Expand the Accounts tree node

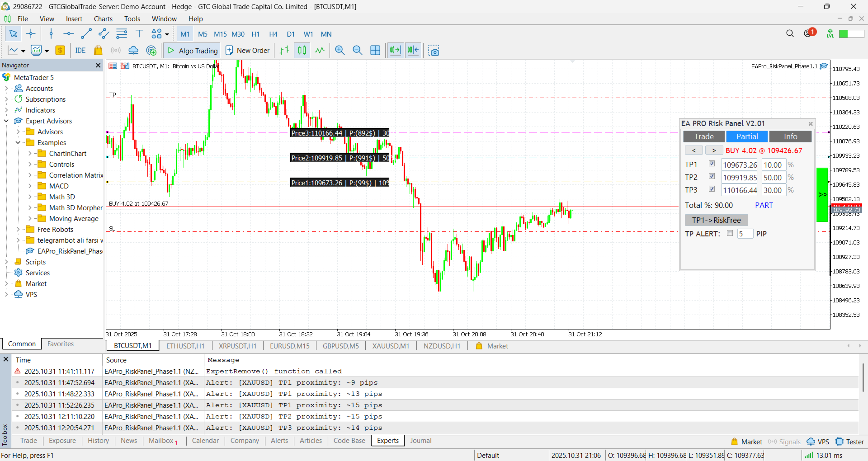6,89
